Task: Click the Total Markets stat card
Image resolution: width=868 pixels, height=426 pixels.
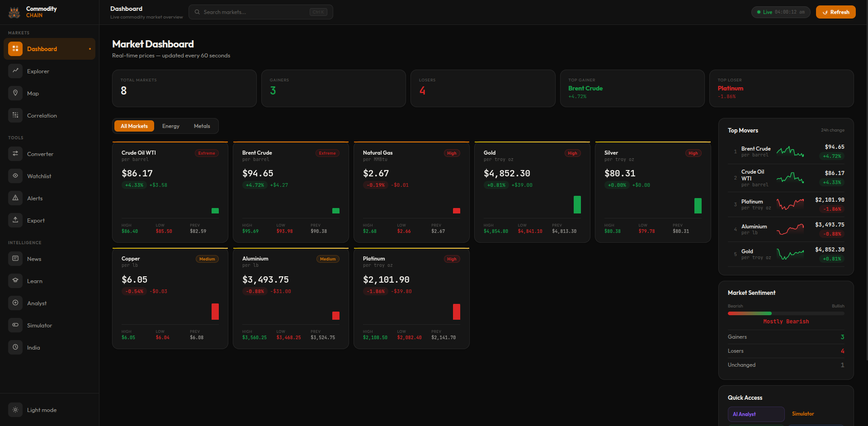Action: pos(184,88)
